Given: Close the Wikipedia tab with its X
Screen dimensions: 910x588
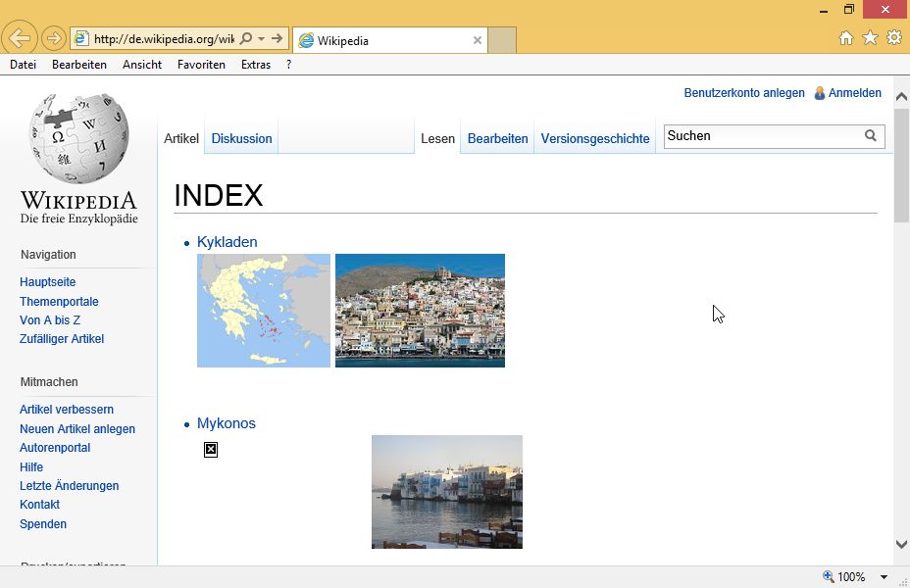Looking at the screenshot, I should pyautogui.click(x=477, y=40).
